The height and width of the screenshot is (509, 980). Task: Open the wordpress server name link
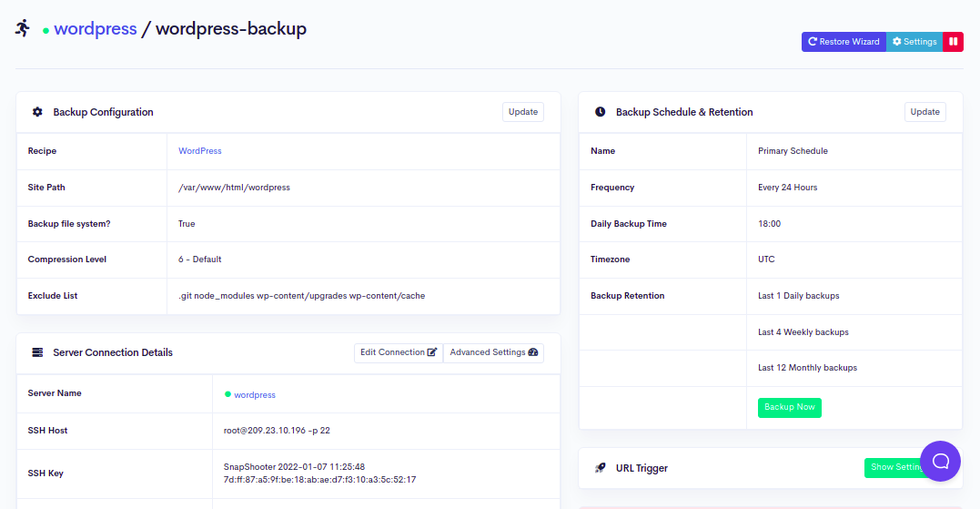[255, 395]
